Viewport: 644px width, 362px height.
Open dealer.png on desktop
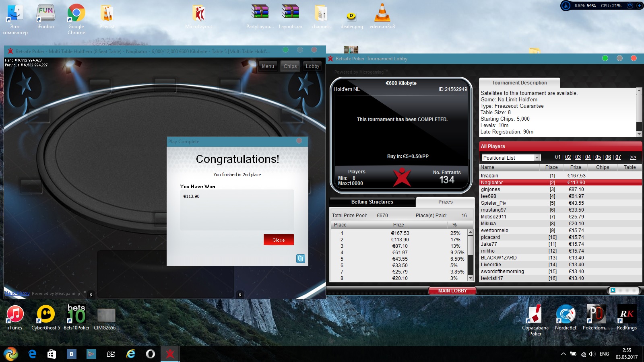[x=351, y=20]
